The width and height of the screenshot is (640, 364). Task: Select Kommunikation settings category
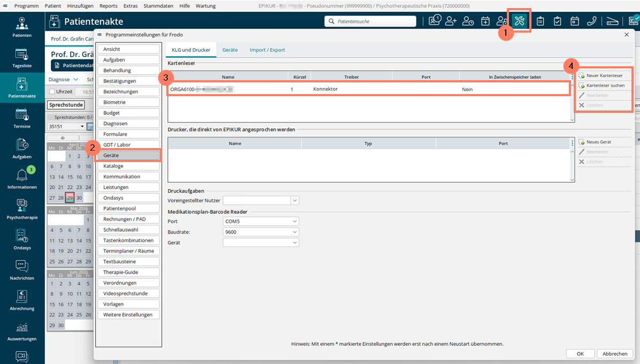tap(128, 177)
